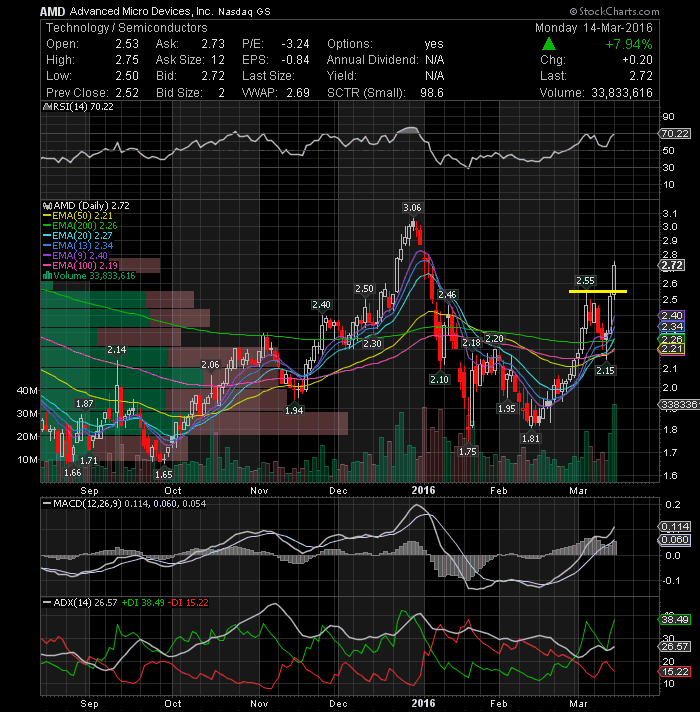Click the 1.81 February low annotation
The height and width of the screenshot is (712, 700).
click(530, 439)
